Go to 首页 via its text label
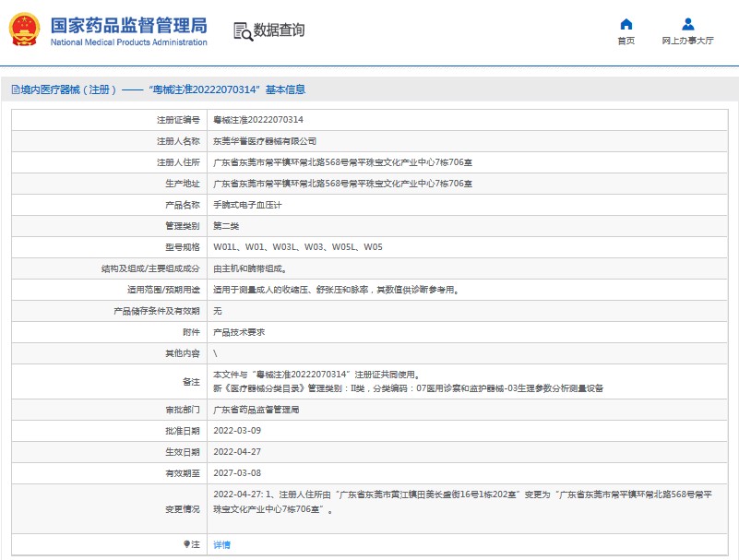 [x=626, y=42]
